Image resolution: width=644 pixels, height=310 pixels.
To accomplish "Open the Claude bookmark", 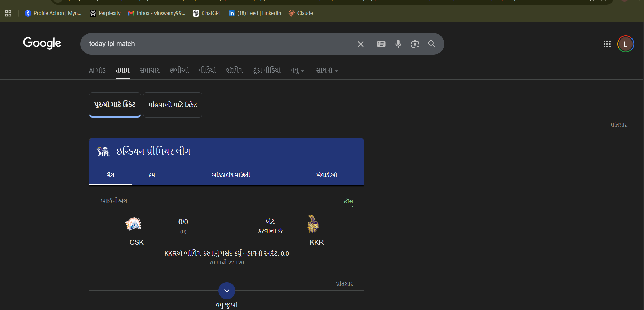I will 301,13.
